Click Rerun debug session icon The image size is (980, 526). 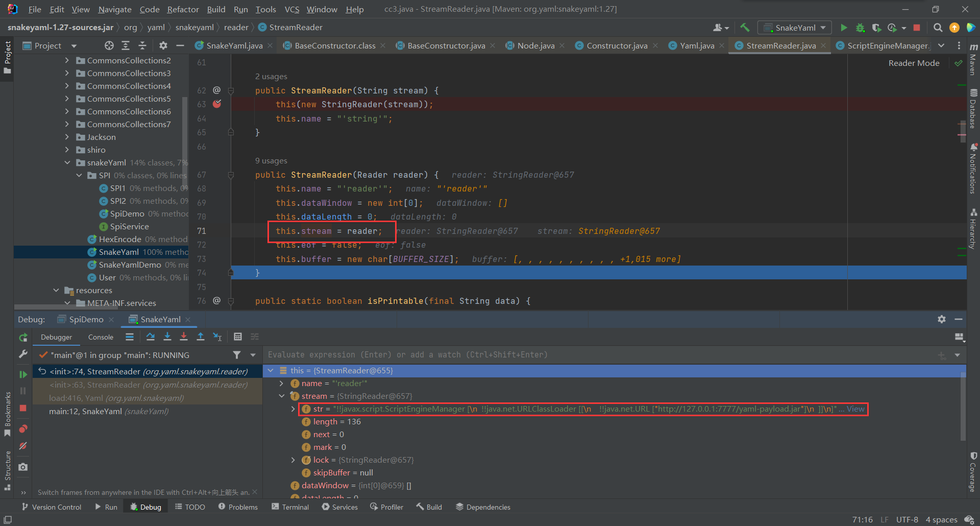point(23,338)
